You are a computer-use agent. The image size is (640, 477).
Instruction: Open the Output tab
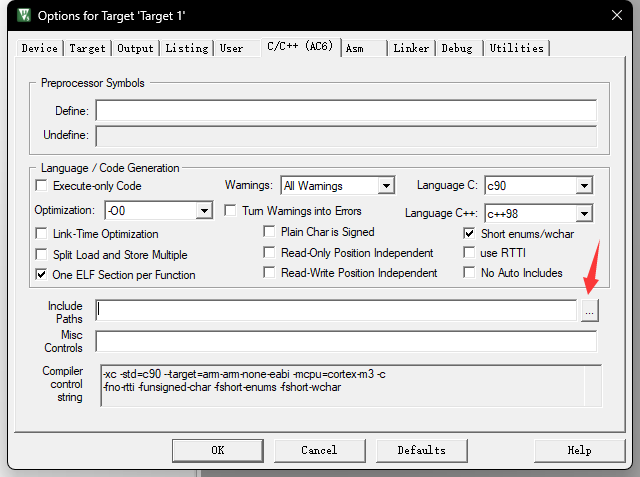pos(136,48)
